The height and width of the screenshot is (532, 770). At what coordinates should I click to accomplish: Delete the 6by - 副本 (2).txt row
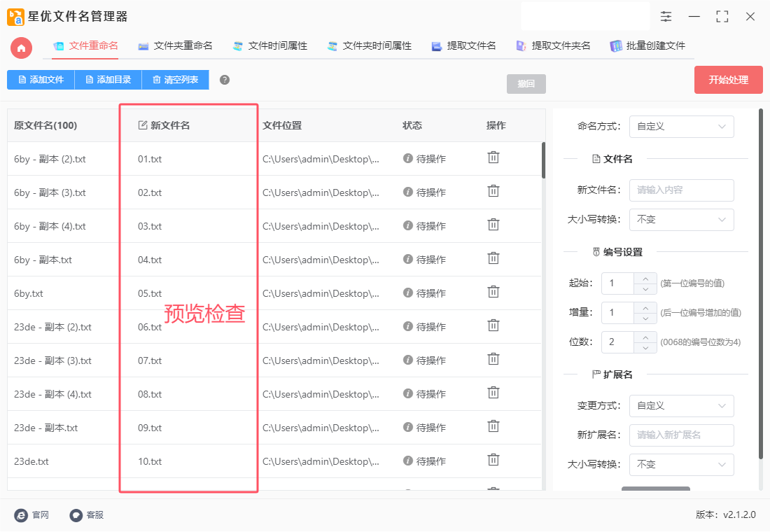[x=493, y=157]
